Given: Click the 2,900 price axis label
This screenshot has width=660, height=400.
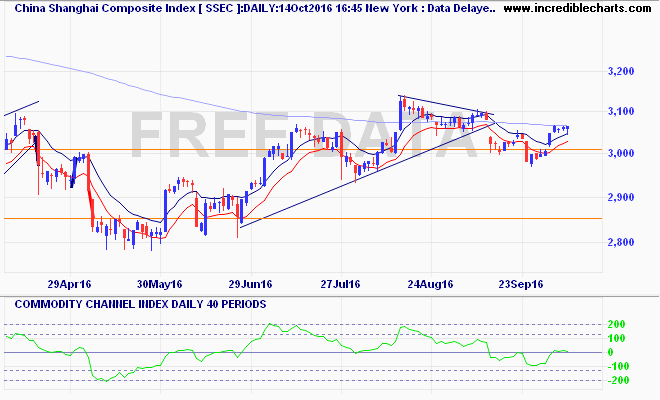Looking at the screenshot, I should pos(621,197).
